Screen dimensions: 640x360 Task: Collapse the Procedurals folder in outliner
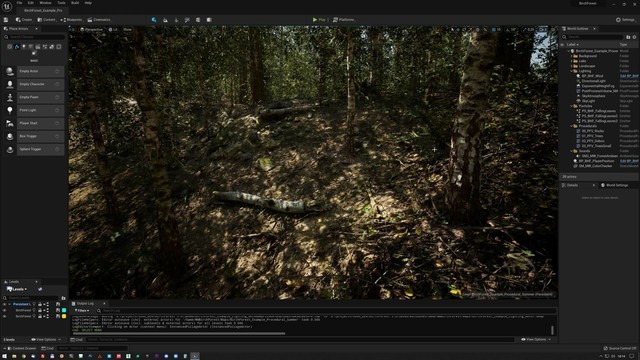[x=571, y=126]
